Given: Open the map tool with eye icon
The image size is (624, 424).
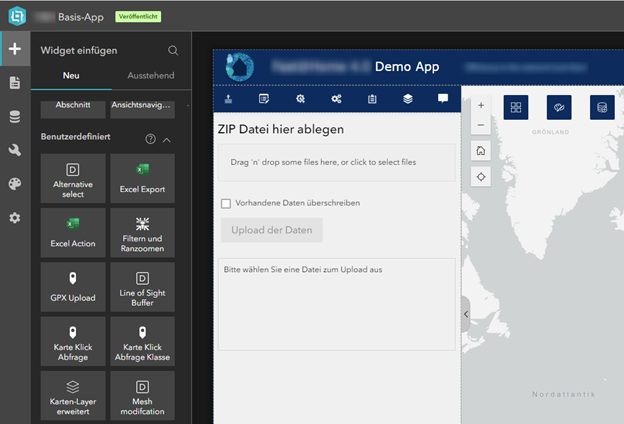Looking at the screenshot, I should pyautogui.click(x=559, y=107).
